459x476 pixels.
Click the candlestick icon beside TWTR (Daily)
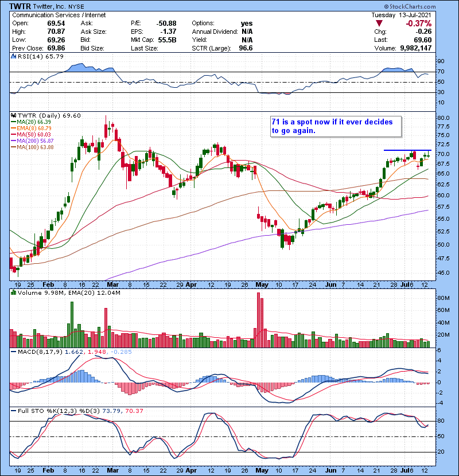coord(13,115)
